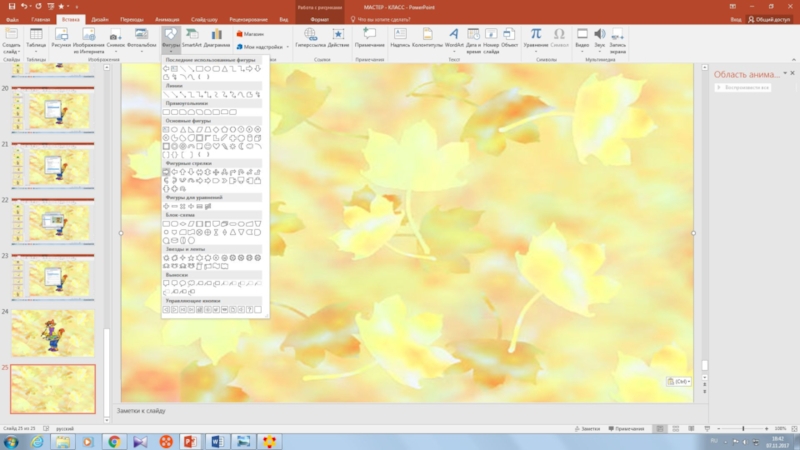Open the Звук audio icon

(x=600, y=38)
